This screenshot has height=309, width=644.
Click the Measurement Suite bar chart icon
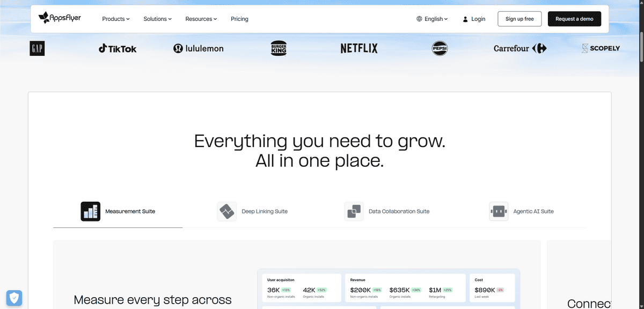point(90,211)
